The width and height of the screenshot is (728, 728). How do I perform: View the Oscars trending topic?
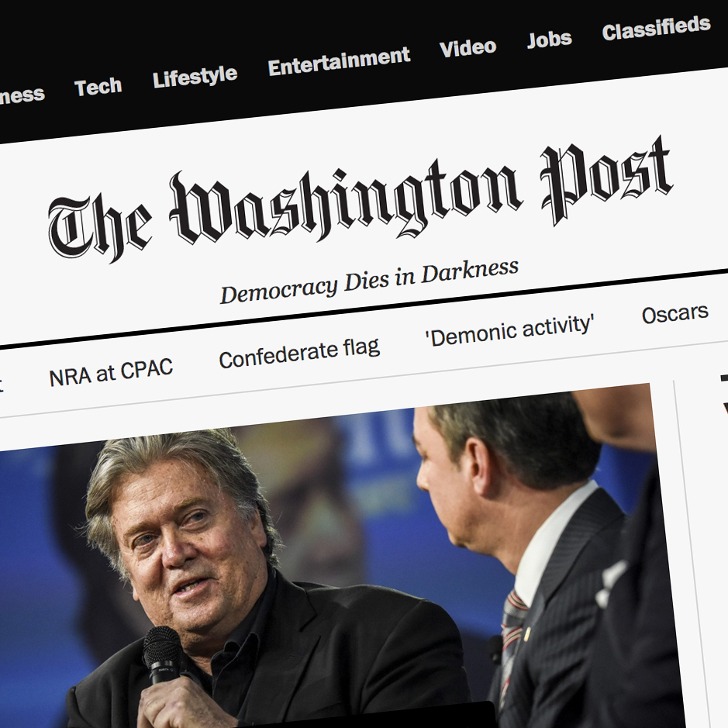675,314
